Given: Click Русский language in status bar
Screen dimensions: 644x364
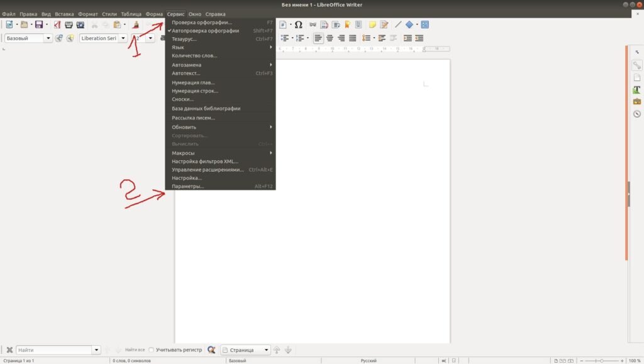Looking at the screenshot, I should coord(369,361).
